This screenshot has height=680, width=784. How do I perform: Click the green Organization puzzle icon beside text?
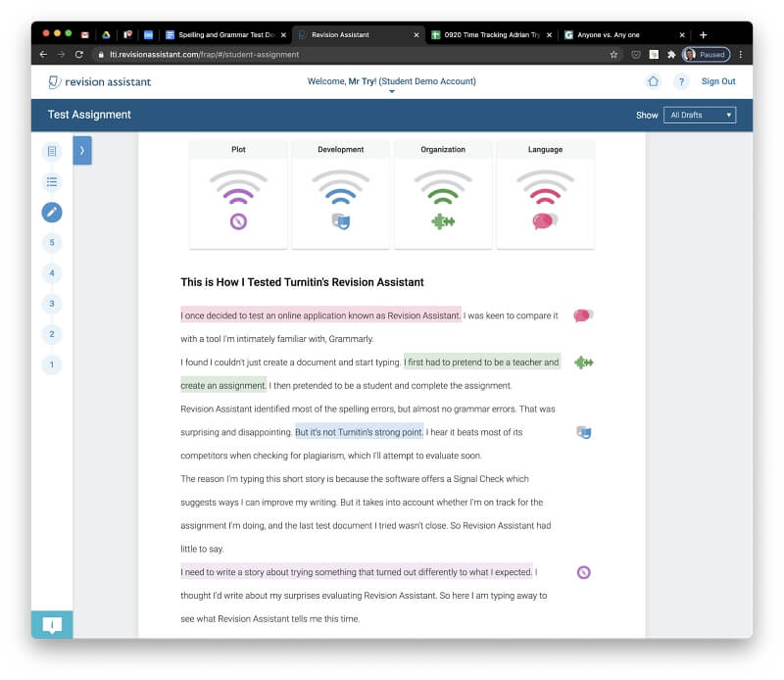(x=583, y=363)
